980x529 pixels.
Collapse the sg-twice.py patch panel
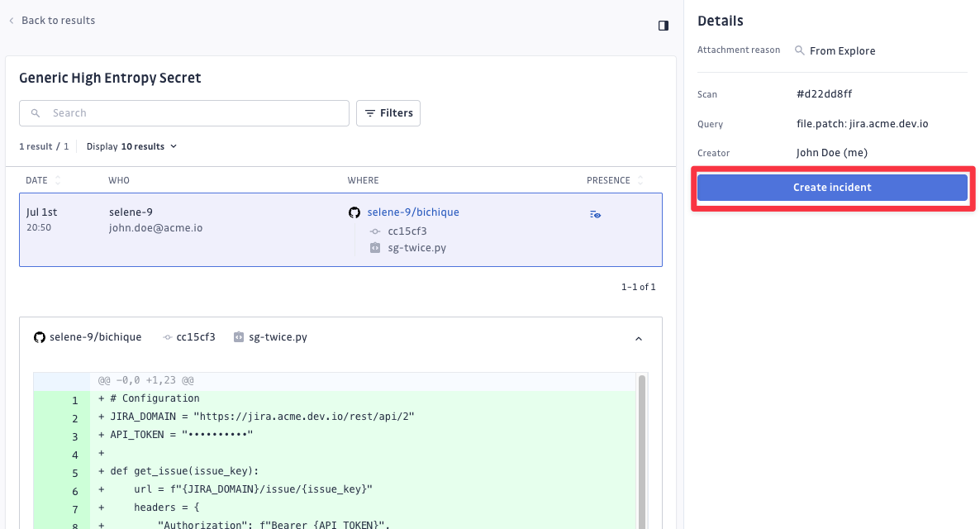coord(638,338)
